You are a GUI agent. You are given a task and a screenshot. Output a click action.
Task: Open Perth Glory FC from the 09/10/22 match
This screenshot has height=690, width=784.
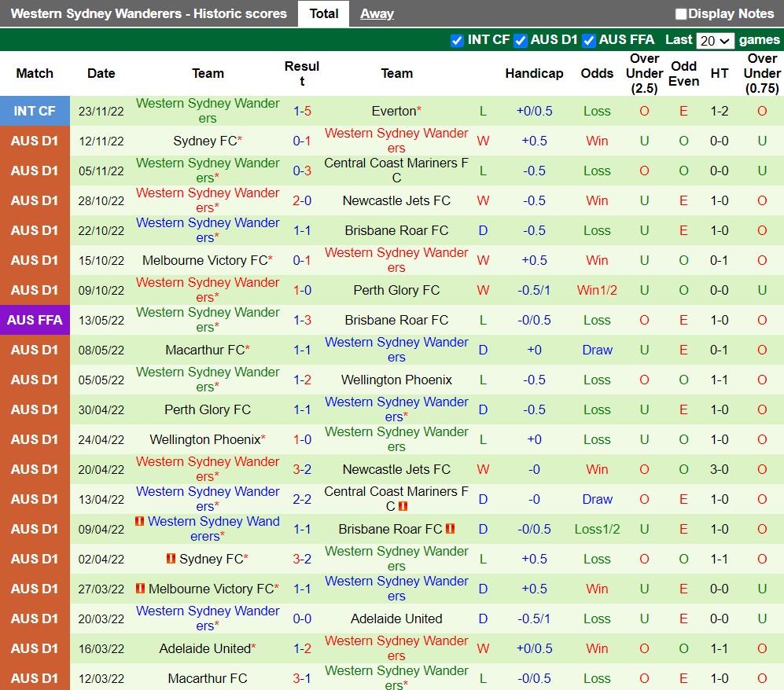[x=396, y=290]
